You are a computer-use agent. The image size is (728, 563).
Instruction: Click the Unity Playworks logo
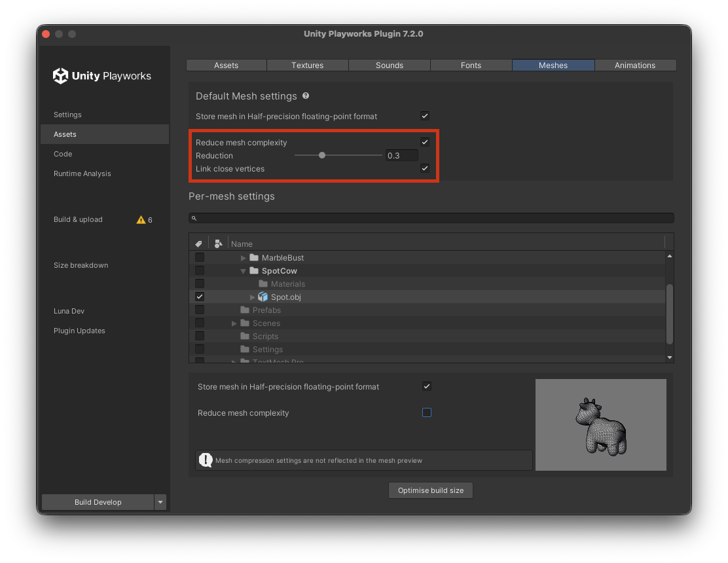pyautogui.click(x=61, y=76)
